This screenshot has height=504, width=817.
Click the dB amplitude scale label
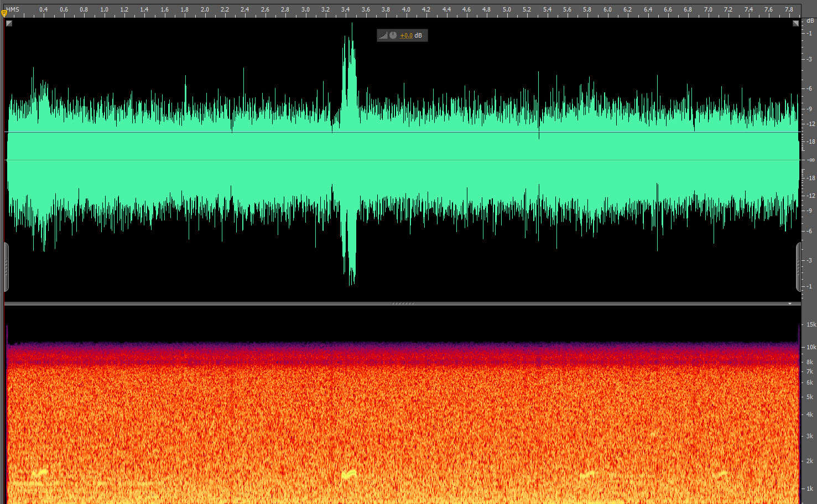810,21
